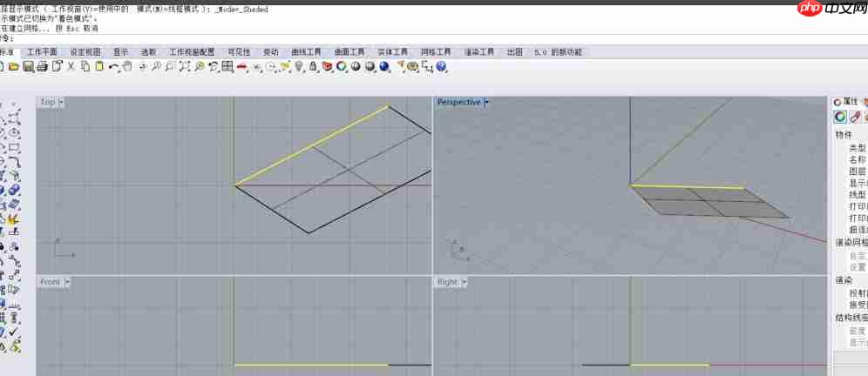Click the object properties color wheel button
Viewport: 868px width, 376px height.
[840, 117]
